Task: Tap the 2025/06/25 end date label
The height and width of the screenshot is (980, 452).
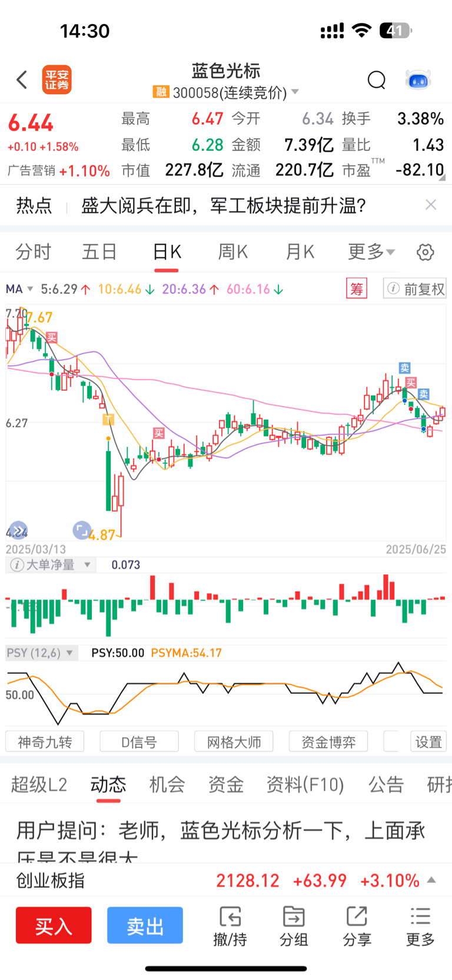Action: coord(416,549)
